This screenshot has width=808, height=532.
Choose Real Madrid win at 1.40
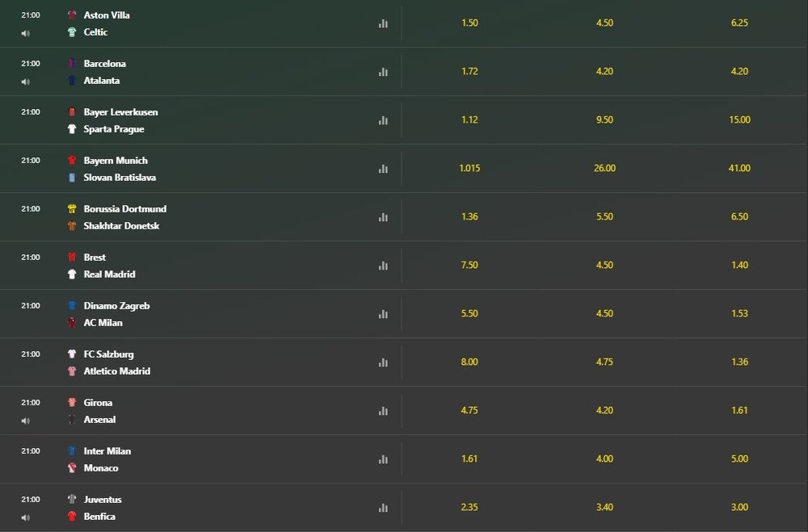[739, 265]
